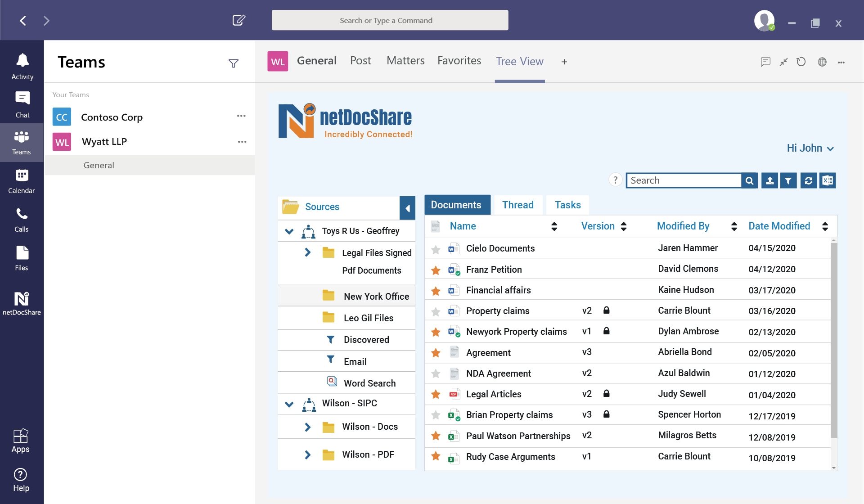Toggle favorite star for Financial affairs
Screen dimensions: 864x504
436,291
